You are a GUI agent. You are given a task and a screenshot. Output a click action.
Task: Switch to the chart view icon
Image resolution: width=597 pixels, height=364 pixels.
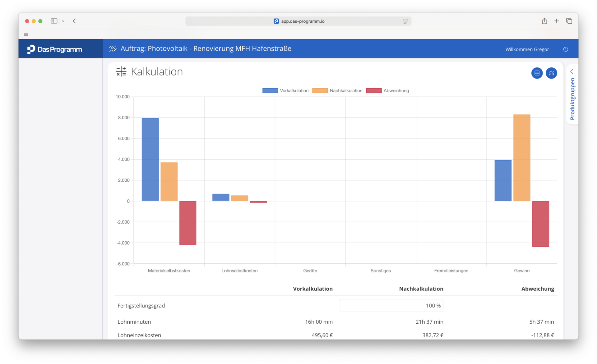[x=551, y=73]
